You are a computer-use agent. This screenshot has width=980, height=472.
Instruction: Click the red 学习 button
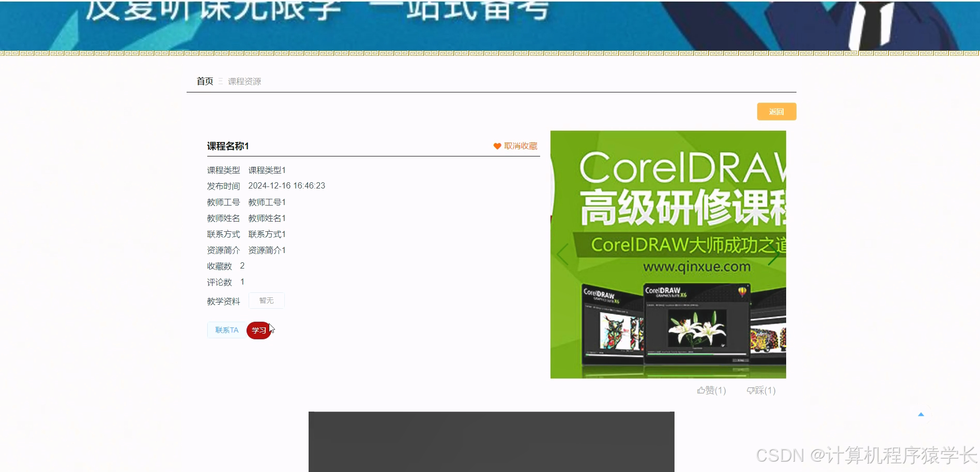coord(259,331)
